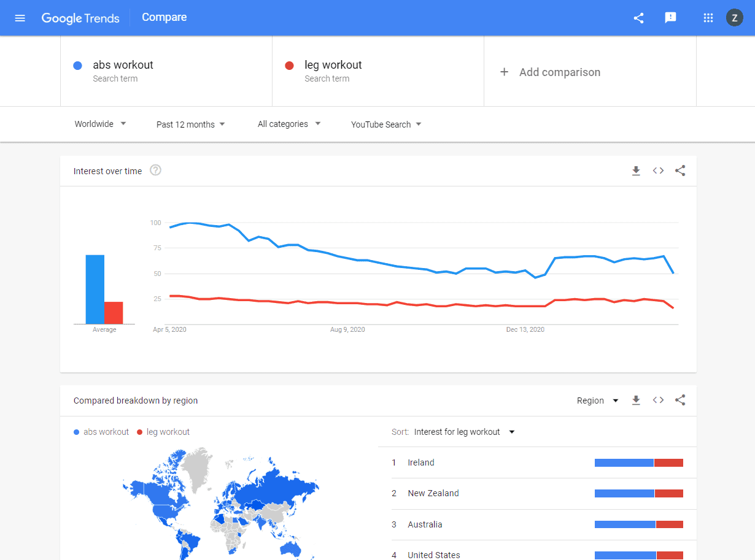This screenshot has height=560, width=755.
Task: Open the Region resolution dropdown
Action: coord(598,401)
